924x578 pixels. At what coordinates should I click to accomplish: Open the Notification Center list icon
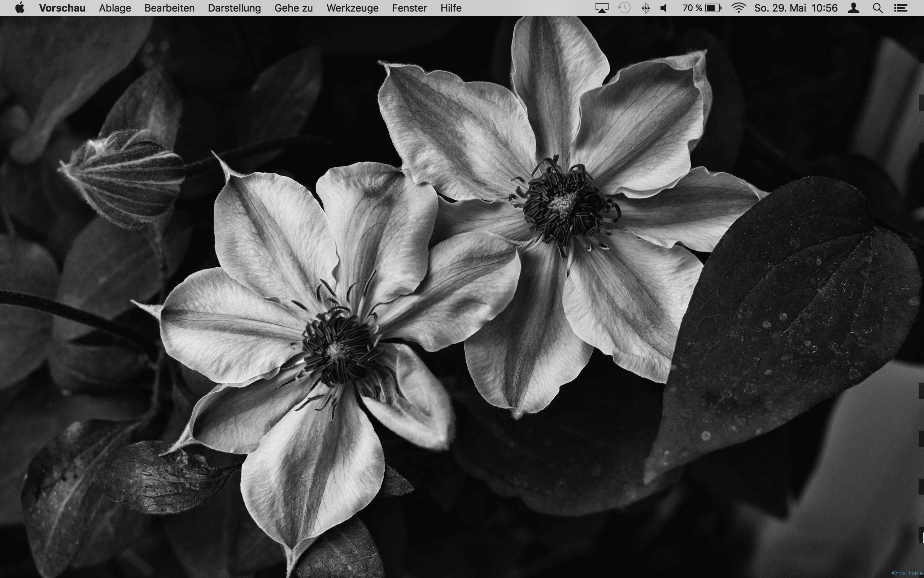pos(901,8)
